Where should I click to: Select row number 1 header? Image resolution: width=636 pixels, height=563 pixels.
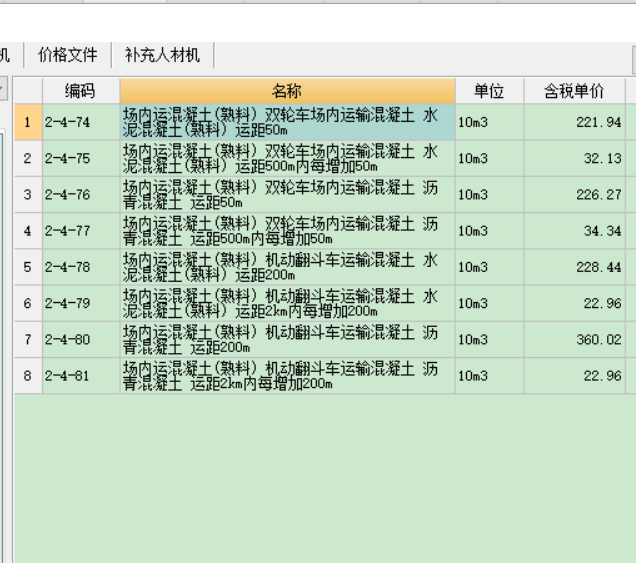point(28,122)
